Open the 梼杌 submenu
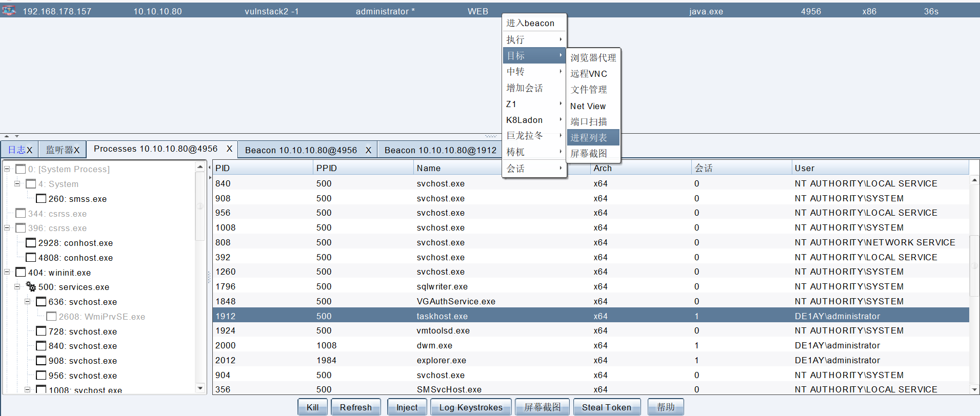 (534, 152)
